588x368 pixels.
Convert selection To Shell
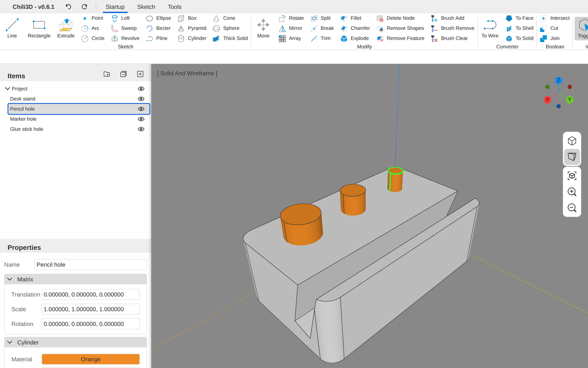pyautogui.click(x=520, y=28)
